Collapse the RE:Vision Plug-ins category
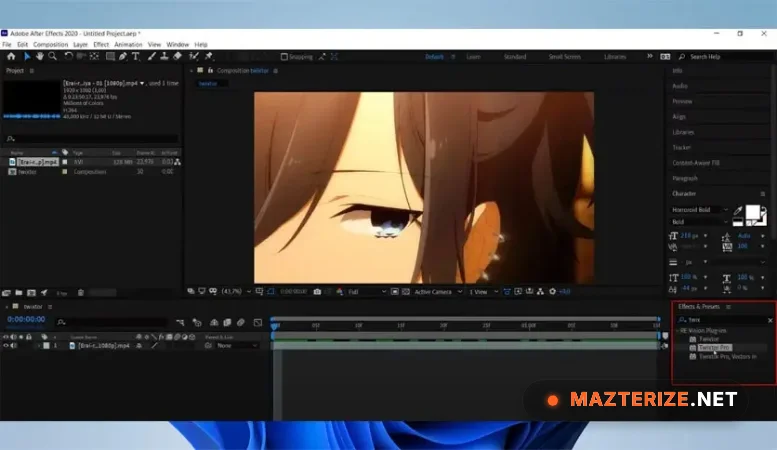The width and height of the screenshot is (777, 450). point(677,330)
